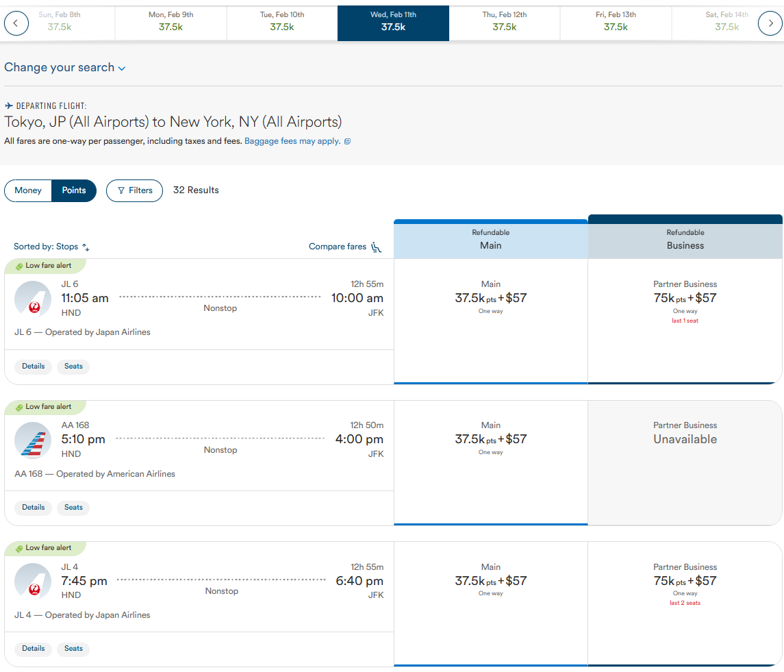Viewport: 784px width, 672px height.
Task: Open Details for flight JL 6
Action: coord(33,366)
